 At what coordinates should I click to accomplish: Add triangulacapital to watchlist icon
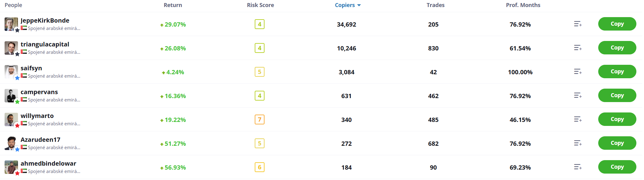577,48
